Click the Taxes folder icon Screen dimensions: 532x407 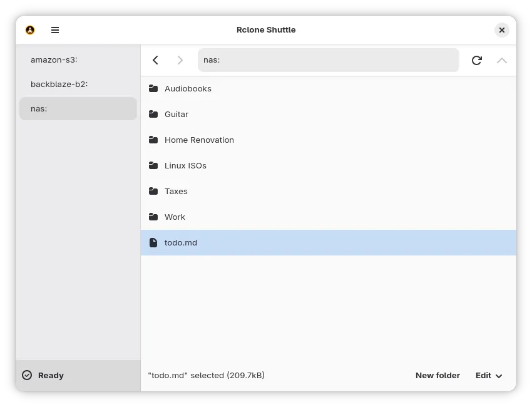pos(153,191)
